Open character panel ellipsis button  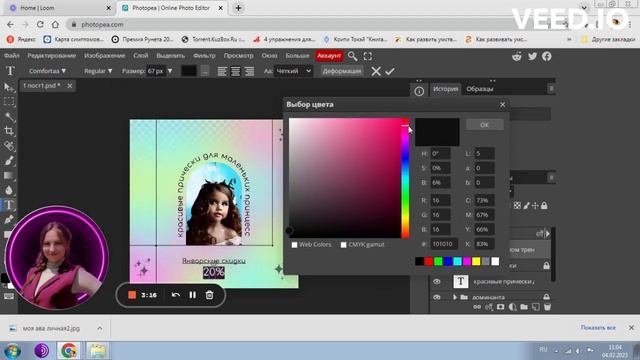(205, 71)
